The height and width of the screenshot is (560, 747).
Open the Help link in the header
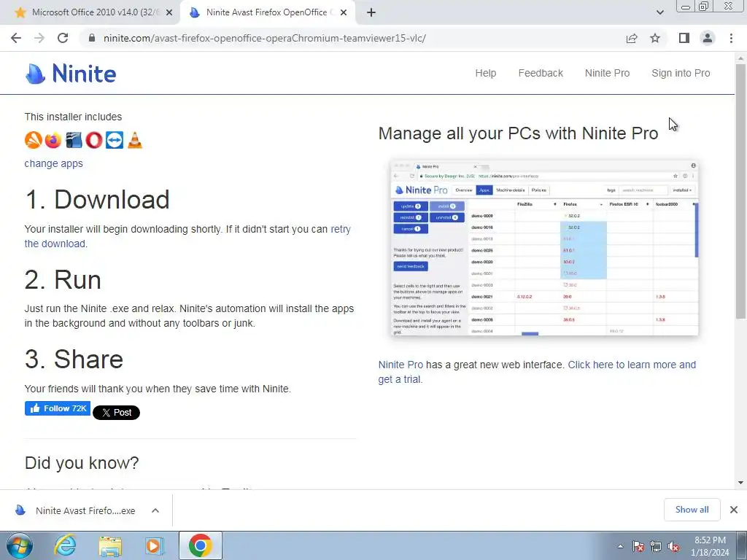pyautogui.click(x=485, y=74)
